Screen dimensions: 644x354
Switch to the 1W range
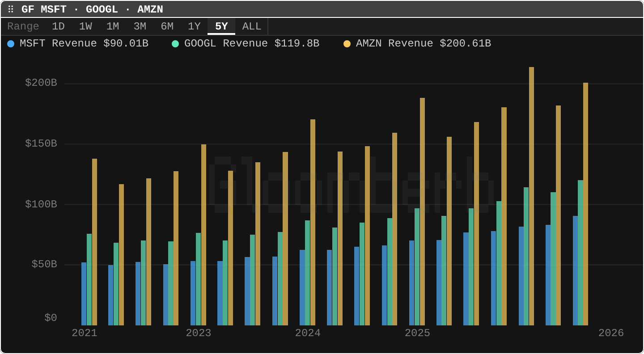click(85, 26)
